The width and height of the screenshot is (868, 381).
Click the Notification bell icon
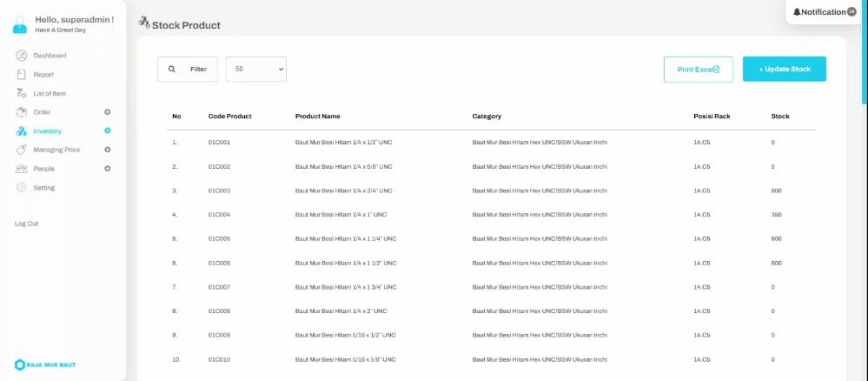797,12
